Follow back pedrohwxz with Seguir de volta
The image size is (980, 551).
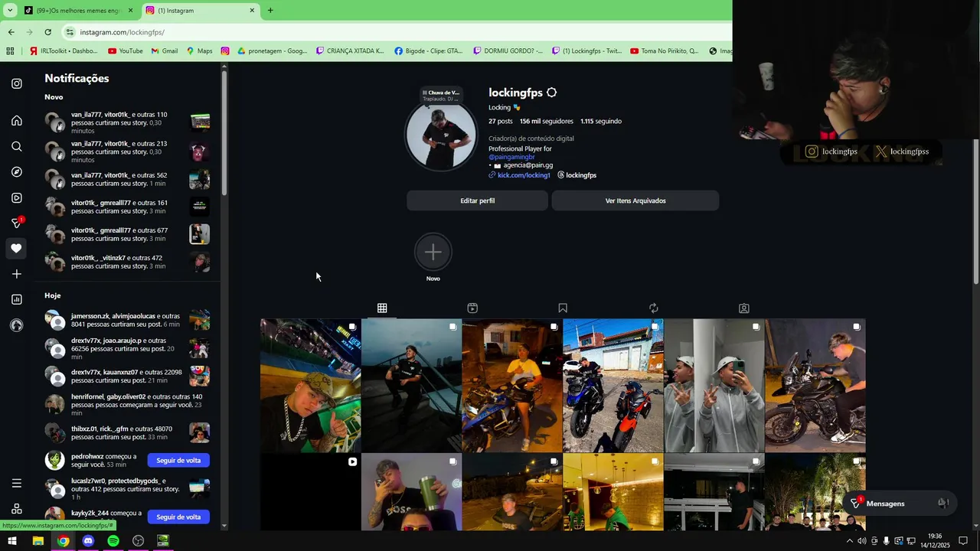pyautogui.click(x=178, y=460)
